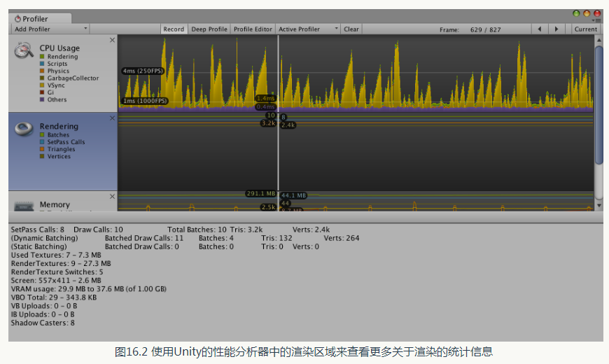Click the vertical scrollbar thumb
Image resolution: width=609 pixels, height=364 pixels.
(x=599, y=106)
